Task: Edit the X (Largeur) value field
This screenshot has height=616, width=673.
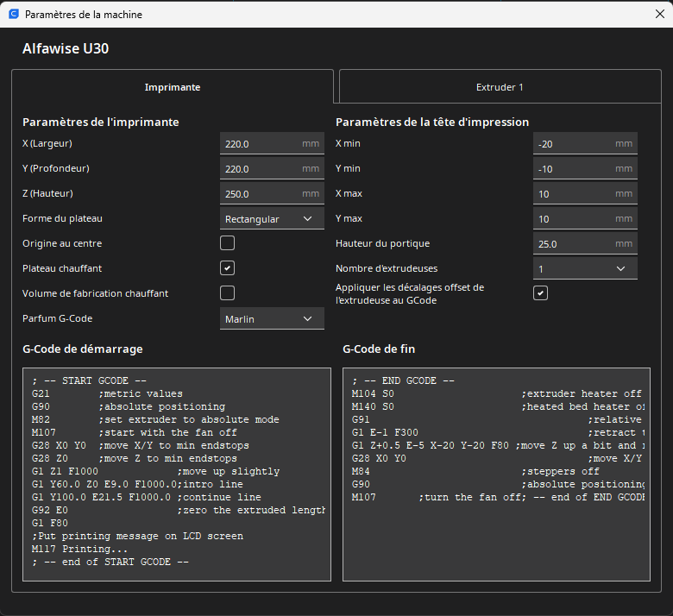Action: click(x=272, y=143)
